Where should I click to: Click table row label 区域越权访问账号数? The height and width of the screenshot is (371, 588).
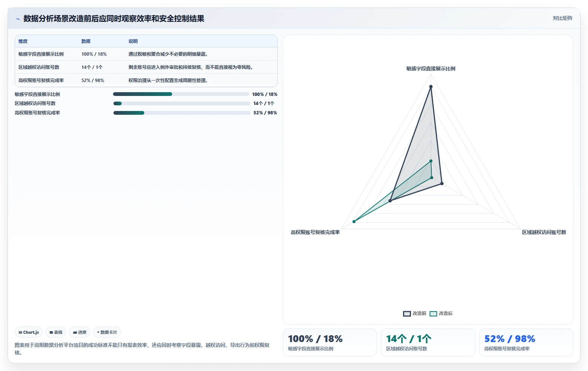click(x=39, y=67)
